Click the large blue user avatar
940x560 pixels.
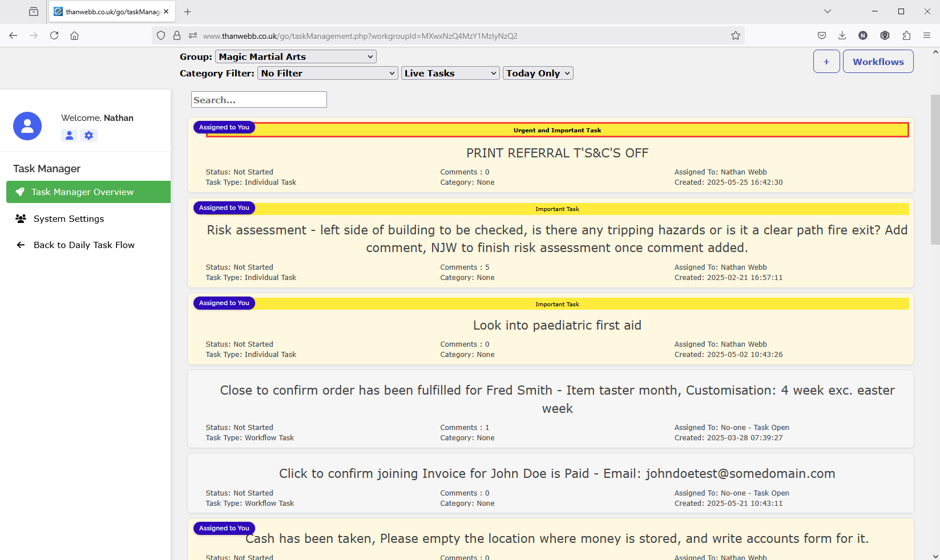27,126
